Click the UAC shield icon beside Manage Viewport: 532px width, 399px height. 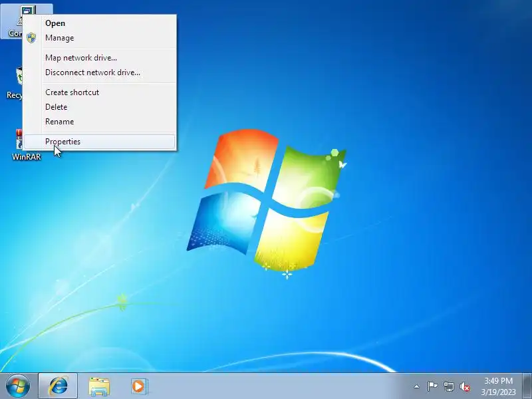pos(31,38)
